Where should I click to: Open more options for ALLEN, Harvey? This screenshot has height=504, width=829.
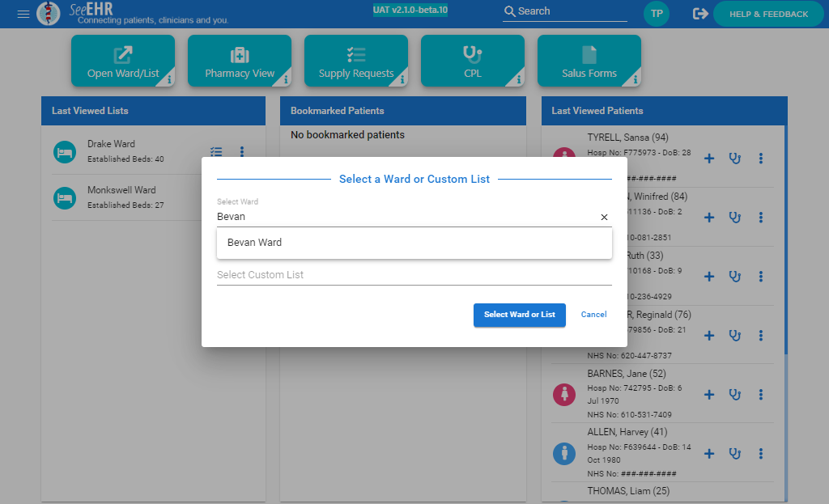point(761,454)
